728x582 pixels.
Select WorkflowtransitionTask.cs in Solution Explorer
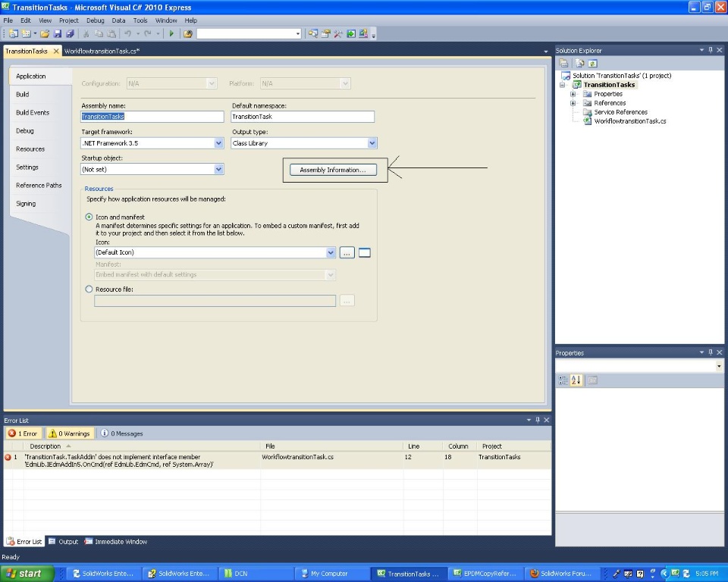(x=630, y=121)
